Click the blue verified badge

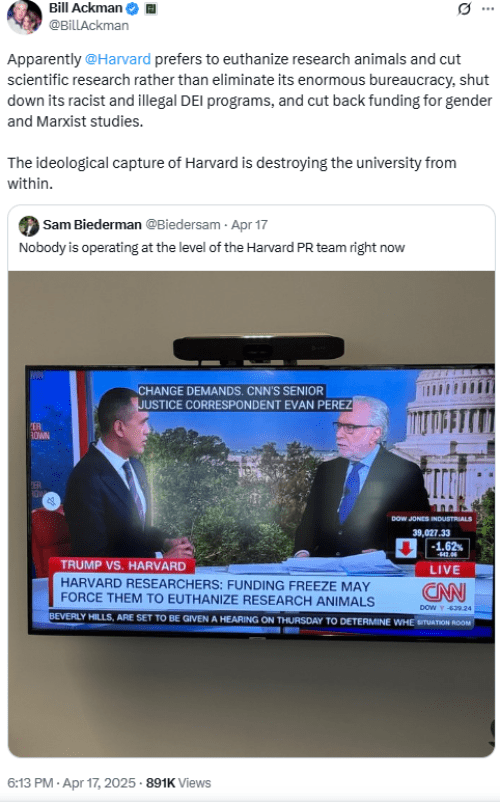(x=132, y=8)
